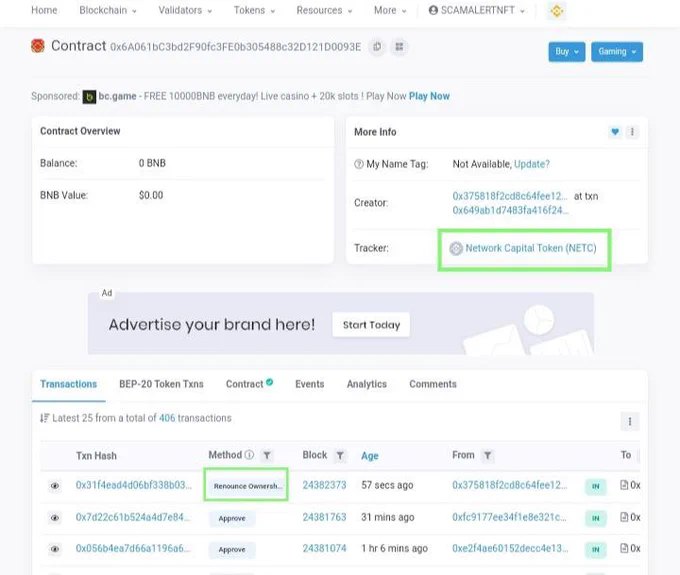Screen dimensions: 680x575
Task: Open the verified Contract tab
Action: 249,384
